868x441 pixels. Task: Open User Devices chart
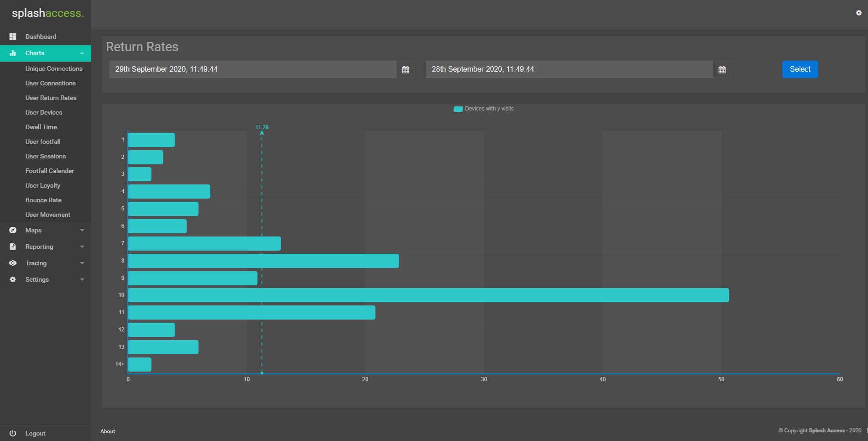pyautogui.click(x=44, y=112)
